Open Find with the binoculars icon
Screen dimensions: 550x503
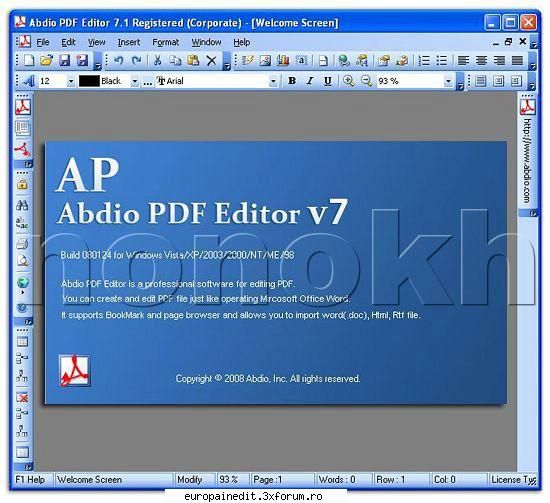pyautogui.click(x=22, y=205)
